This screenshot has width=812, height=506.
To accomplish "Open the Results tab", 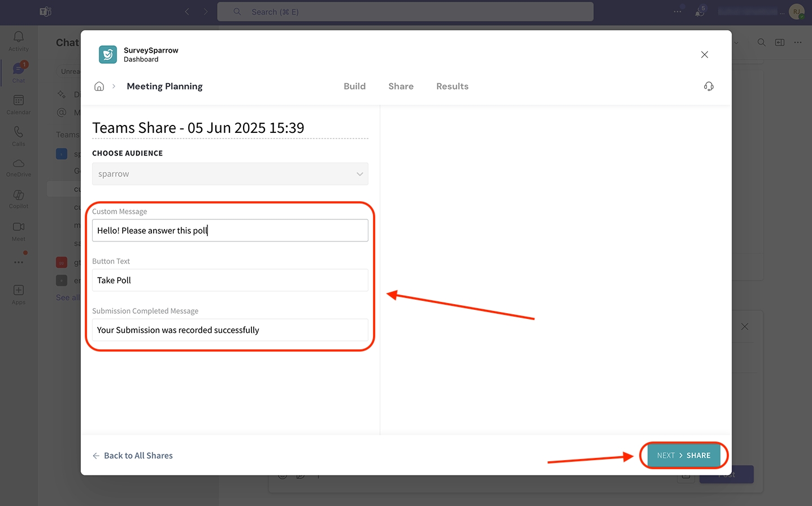I will 452,87.
